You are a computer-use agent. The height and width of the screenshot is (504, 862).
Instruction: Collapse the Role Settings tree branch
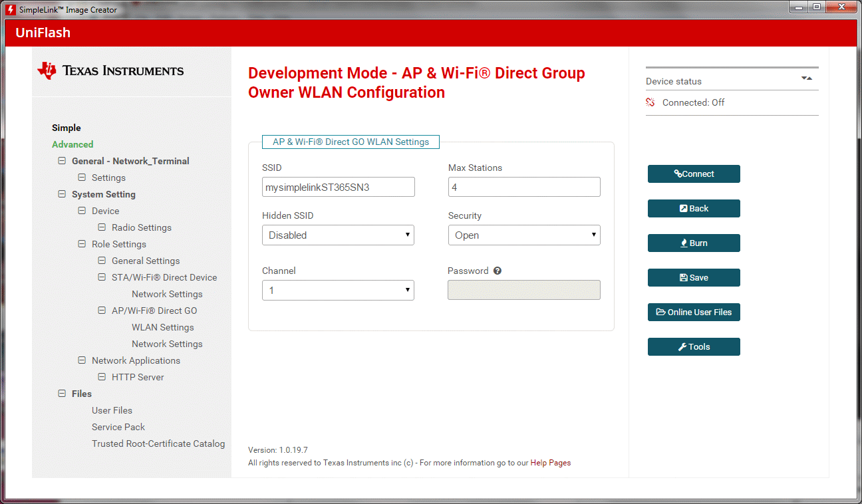tap(81, 244)
